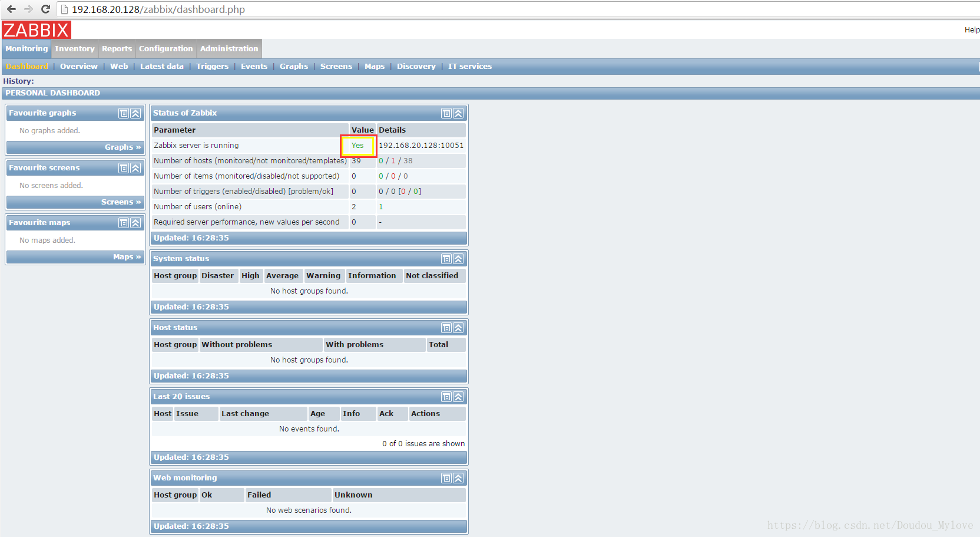980x537 pixels.
Task: Reload the page with refresh icon
Action: 45,9
